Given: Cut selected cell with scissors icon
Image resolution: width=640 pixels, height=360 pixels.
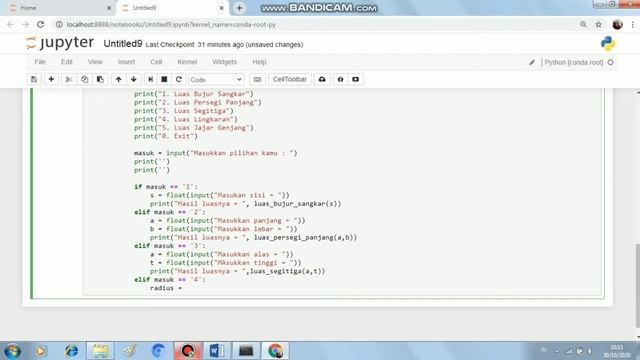Looking at the screenshot, I should tap(69, 79).
